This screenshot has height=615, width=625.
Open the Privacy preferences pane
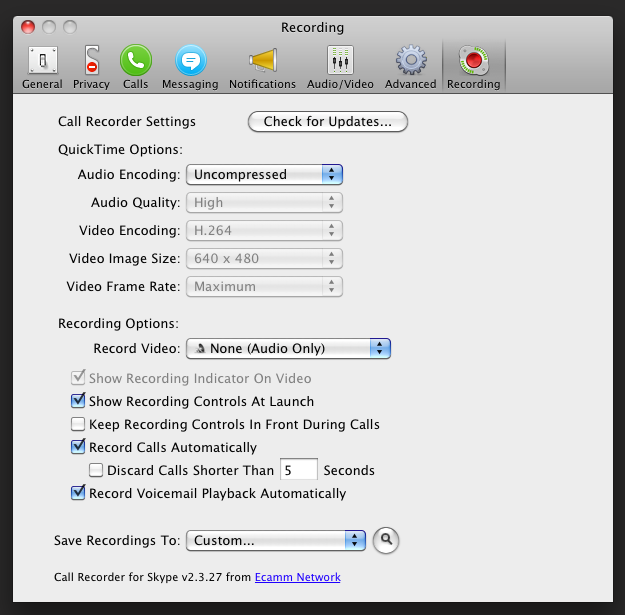91,67
